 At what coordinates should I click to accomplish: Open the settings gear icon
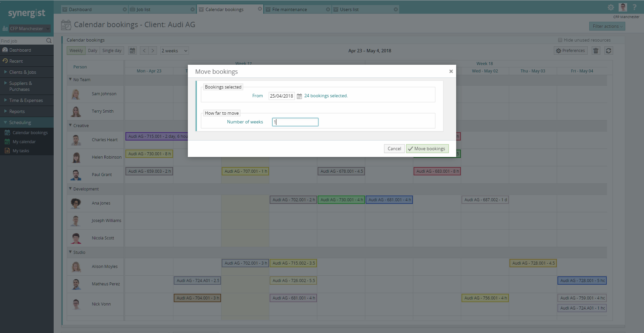(611, 7)
